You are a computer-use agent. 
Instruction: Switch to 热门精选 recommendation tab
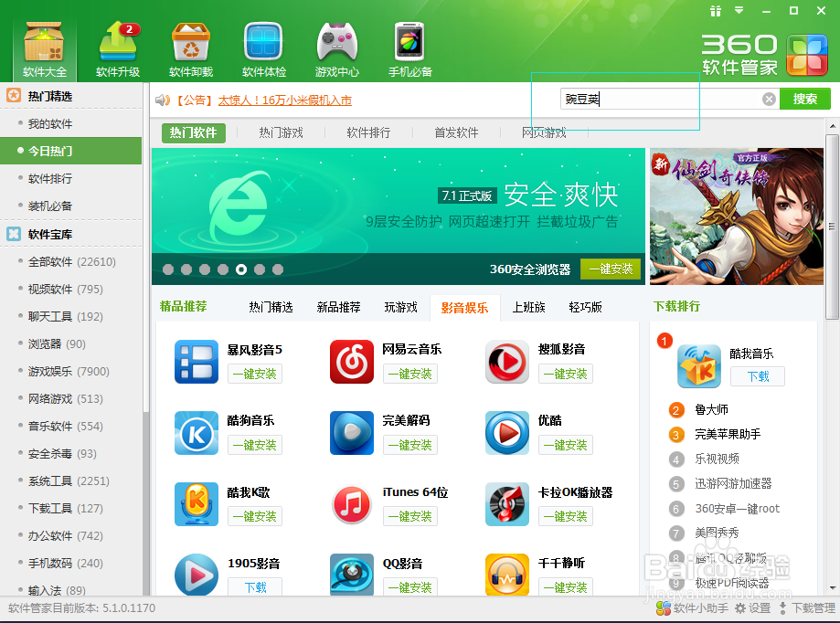coord(271,307)
